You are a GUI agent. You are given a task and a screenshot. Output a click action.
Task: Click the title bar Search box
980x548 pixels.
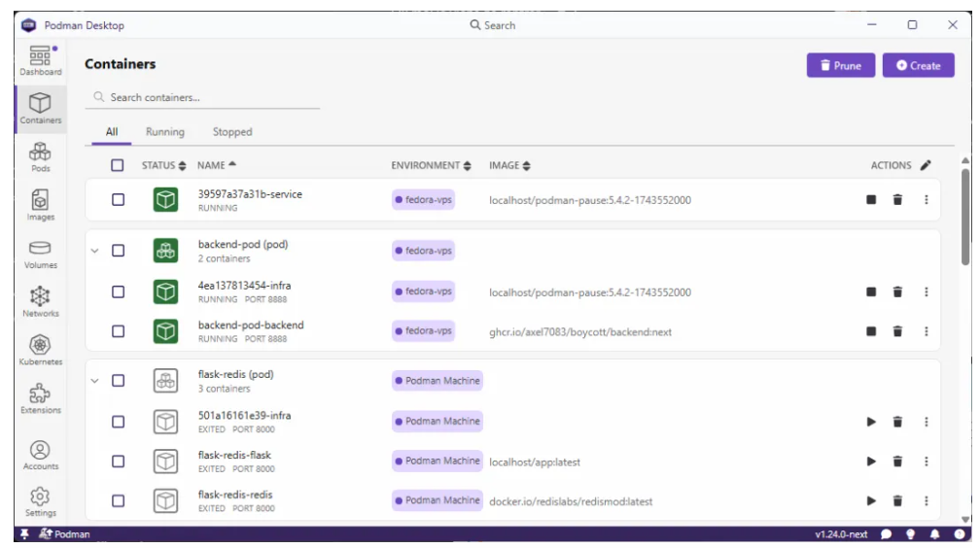click(493, 25)
